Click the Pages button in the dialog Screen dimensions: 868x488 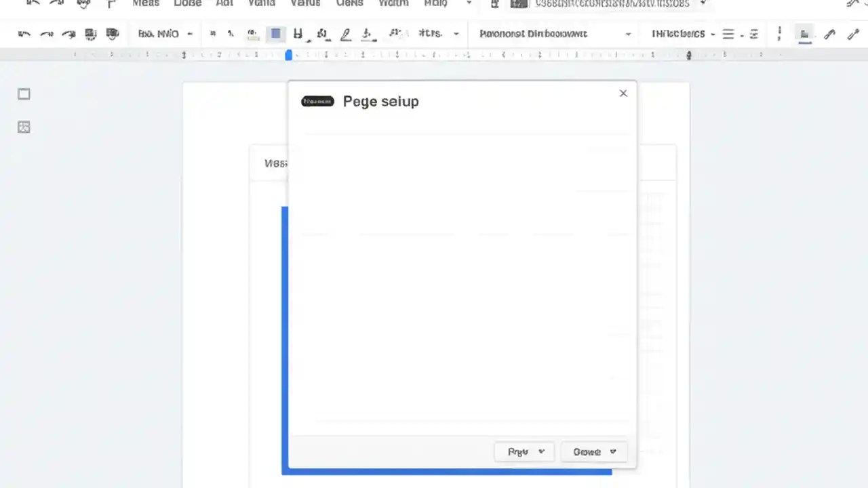coord(524,451)
